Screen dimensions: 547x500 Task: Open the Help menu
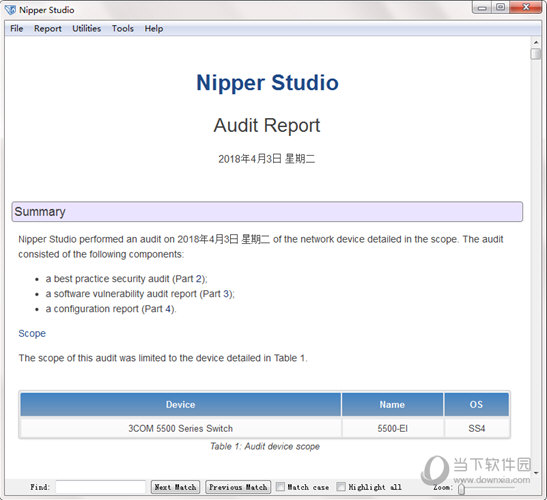point(154,29)
